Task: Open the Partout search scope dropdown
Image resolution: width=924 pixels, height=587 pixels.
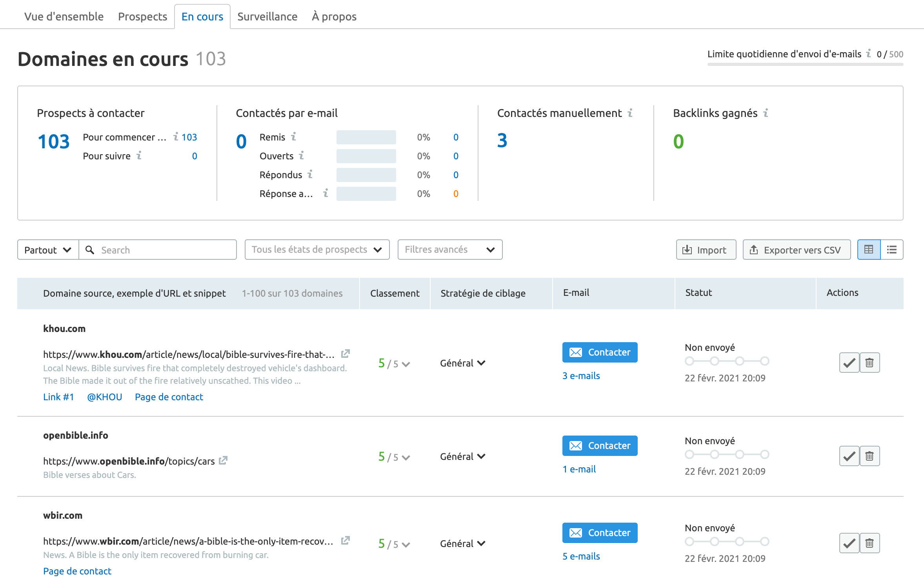Action: [x=48, y=250]
